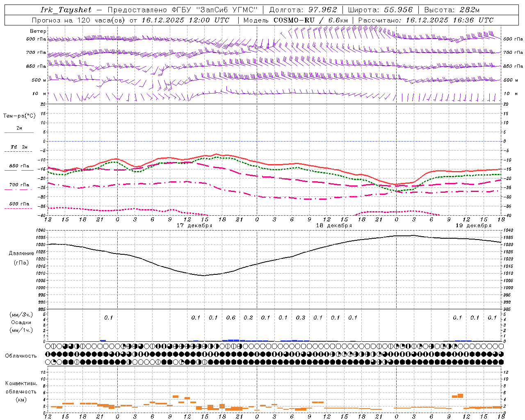Click the 19 декабря date label
The width and height of the screenshot is (525, 420).
pyautogui.click(x=473, y=226)
